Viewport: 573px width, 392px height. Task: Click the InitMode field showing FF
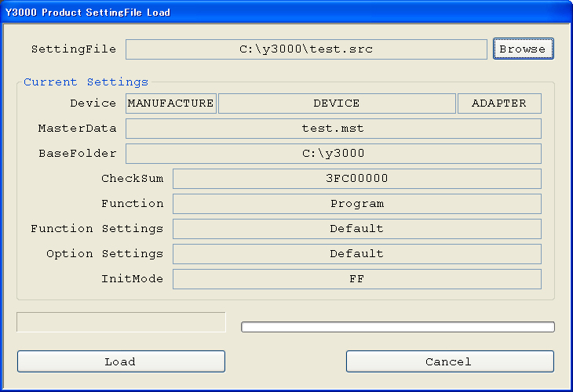[x=357, y=279]
